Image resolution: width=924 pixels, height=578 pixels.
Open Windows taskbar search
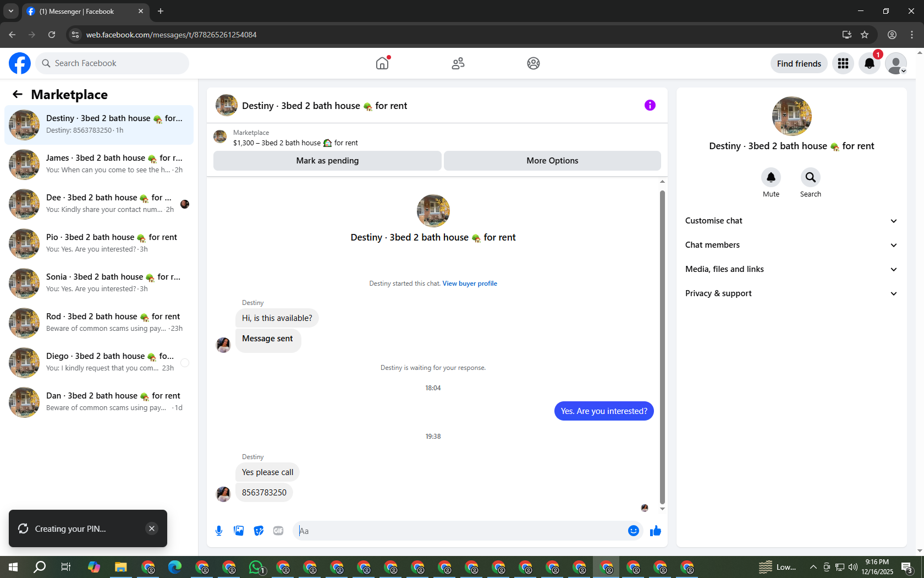coord(40,567)
